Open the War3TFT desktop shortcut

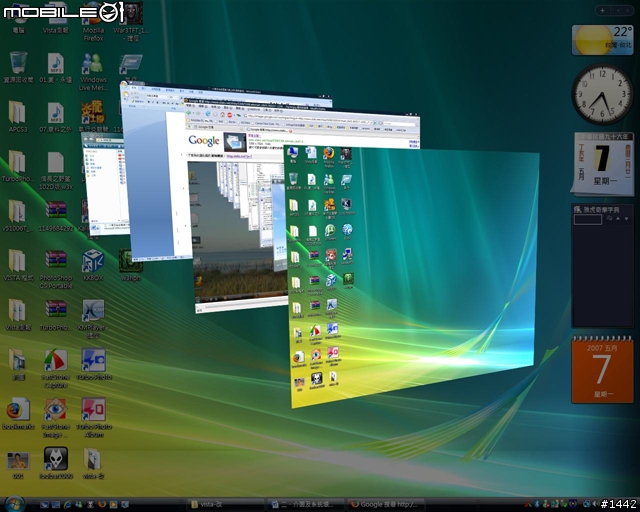(131, 22)
